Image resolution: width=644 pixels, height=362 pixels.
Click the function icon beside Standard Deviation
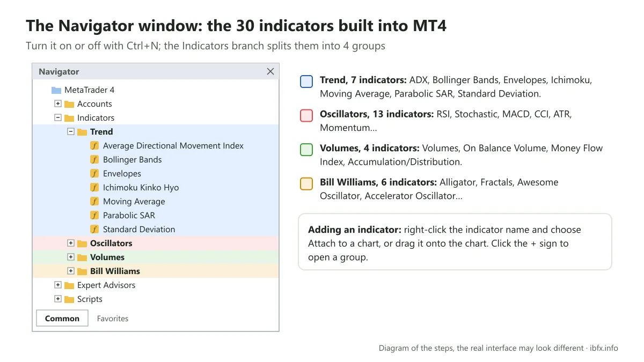(94, 230)
